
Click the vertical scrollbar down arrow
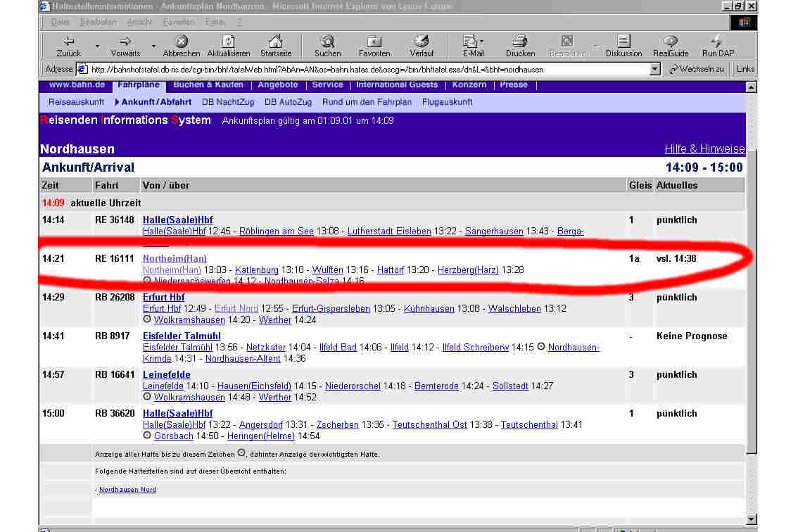(x=751, y=519)
